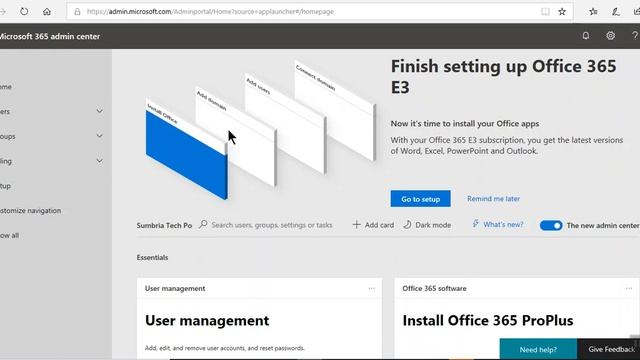Click the plus icon for Add card
Viewport: 640px width, 360px height.
[x=356, y=224]
